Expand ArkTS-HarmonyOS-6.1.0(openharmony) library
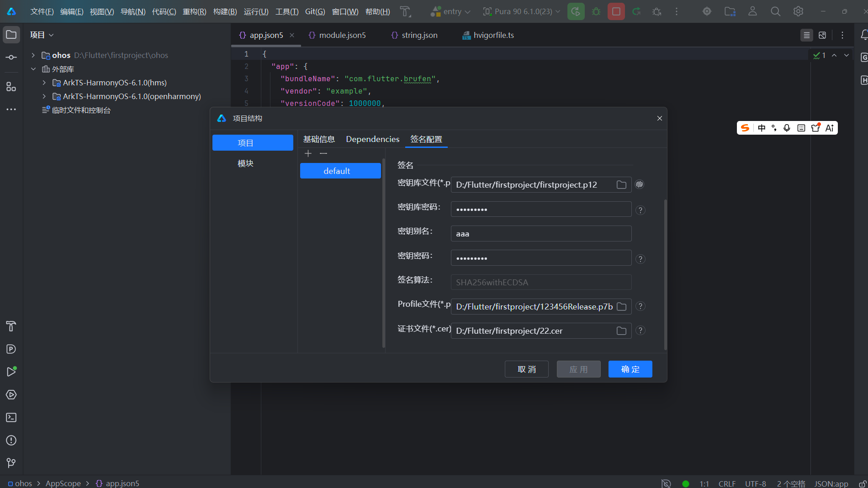Screen dimensions: 868x488 [44, 96]
